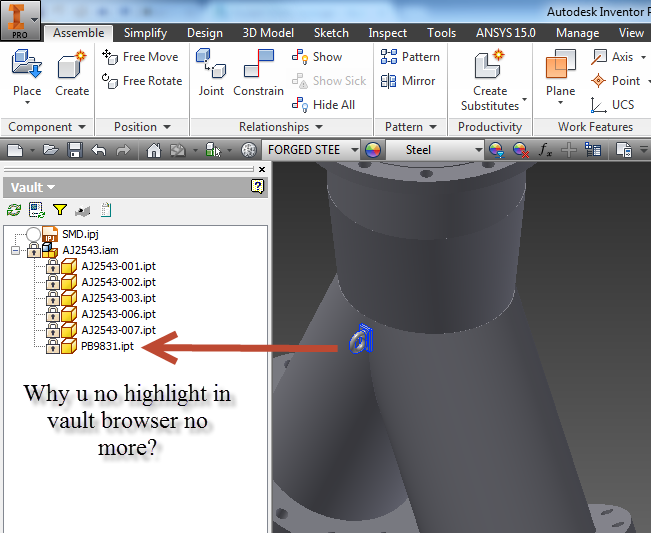Click the Place component icon
This screenshot has height=533, width=651.
[27, 64]
